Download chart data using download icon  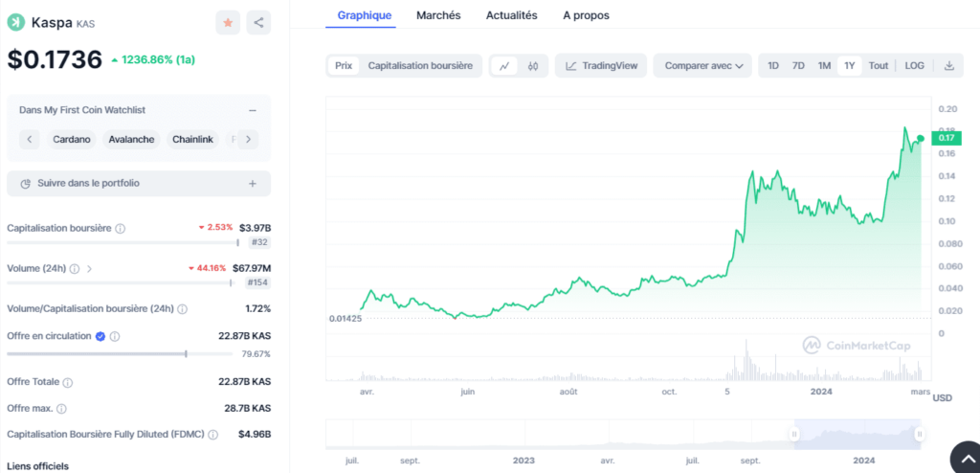pyautogui.click(x=948, y=66)
